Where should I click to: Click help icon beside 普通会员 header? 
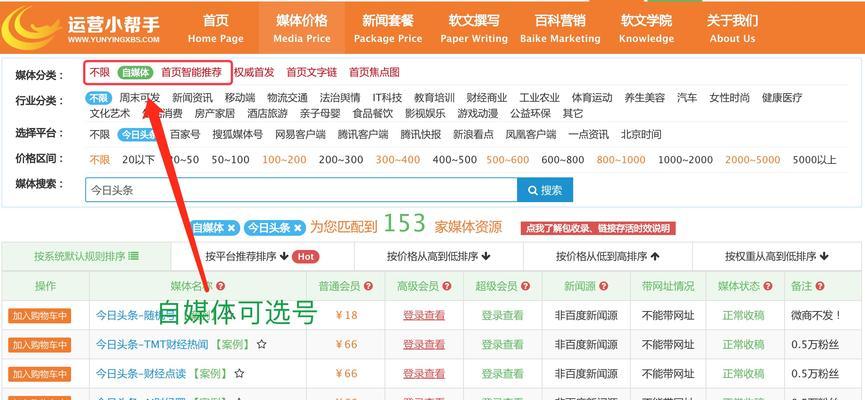point(368,286)
